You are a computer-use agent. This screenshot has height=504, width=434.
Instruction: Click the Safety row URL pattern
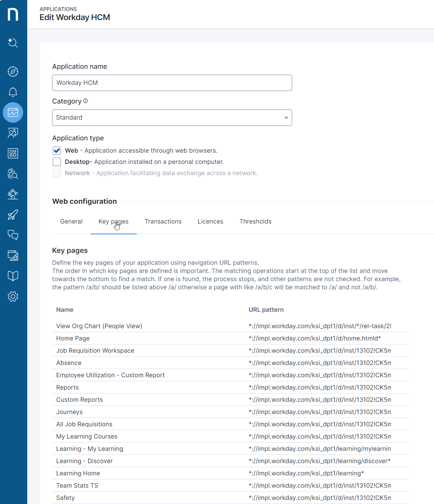(x=320, y=498)
